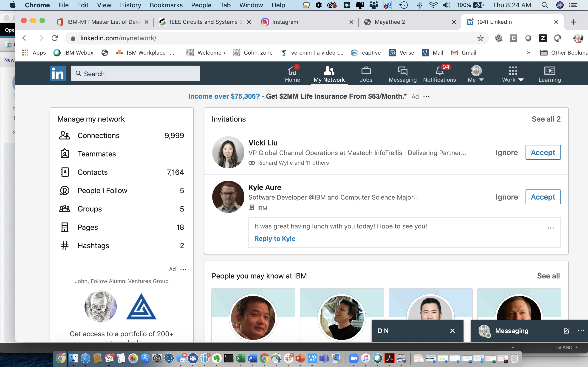Viewport: 588px width, 367px height.
Task: Accept Vicki Liu's invitation
Action: click(x=543, y=153)
